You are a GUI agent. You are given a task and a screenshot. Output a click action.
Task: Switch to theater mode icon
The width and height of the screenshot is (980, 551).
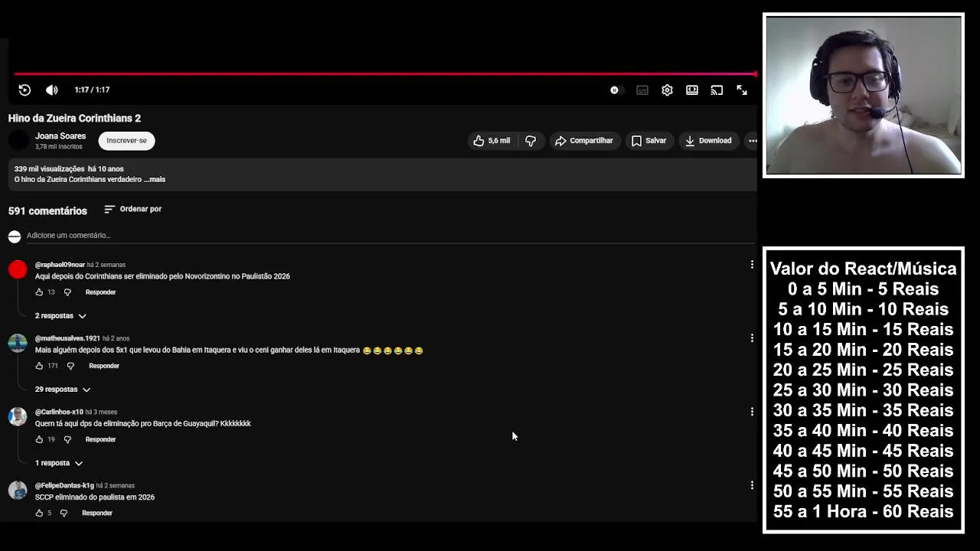coord(692,90)
